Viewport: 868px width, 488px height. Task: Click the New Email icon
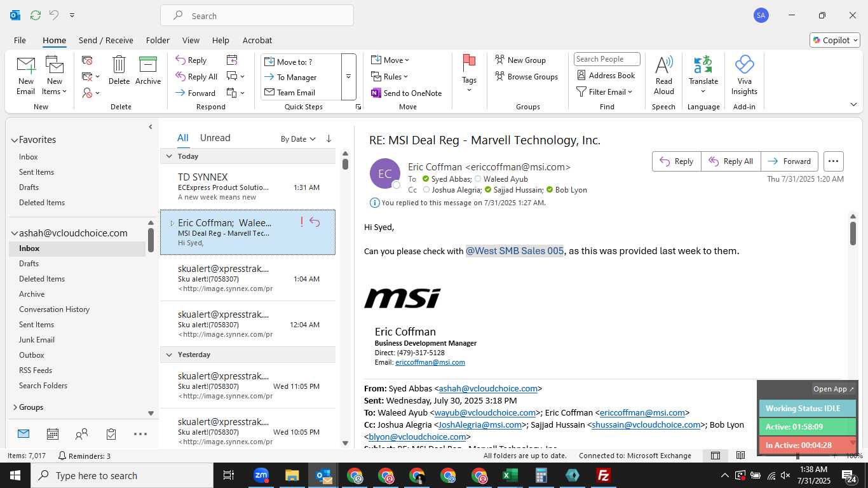[26, 66]
